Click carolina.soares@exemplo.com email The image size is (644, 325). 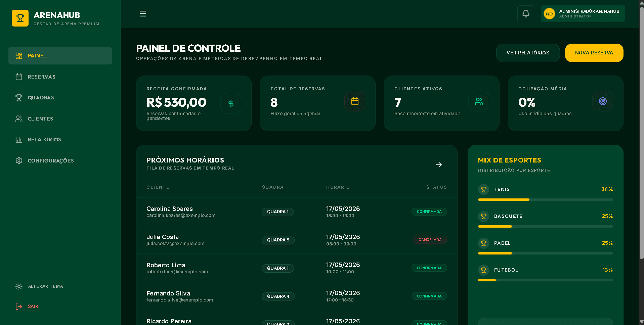point(181,216)
